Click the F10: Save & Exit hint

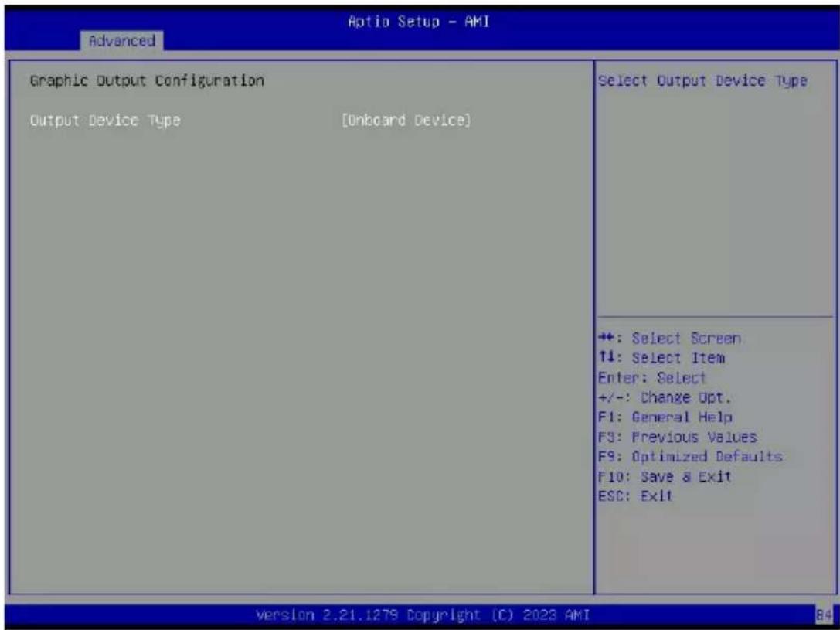[665, 477]
